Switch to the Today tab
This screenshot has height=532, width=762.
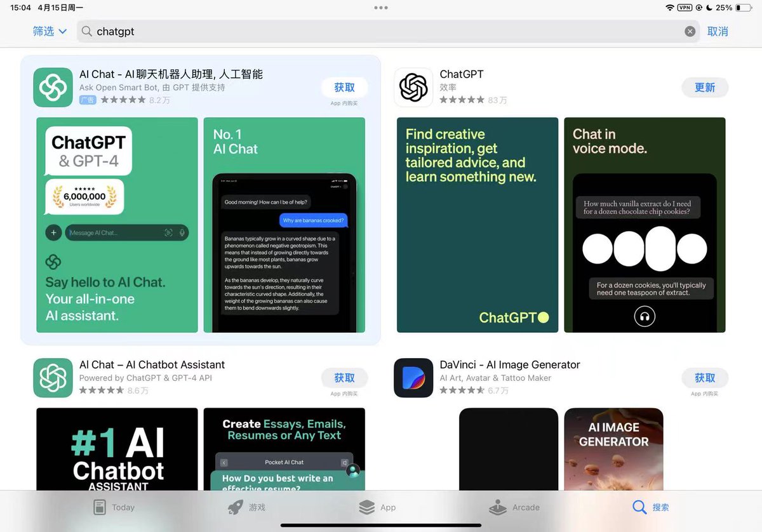[x=114, y=507]
